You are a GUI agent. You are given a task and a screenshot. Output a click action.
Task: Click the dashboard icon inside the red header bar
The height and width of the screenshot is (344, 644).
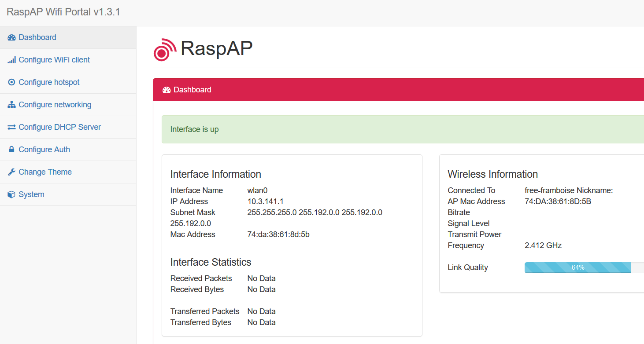[166, 89]
